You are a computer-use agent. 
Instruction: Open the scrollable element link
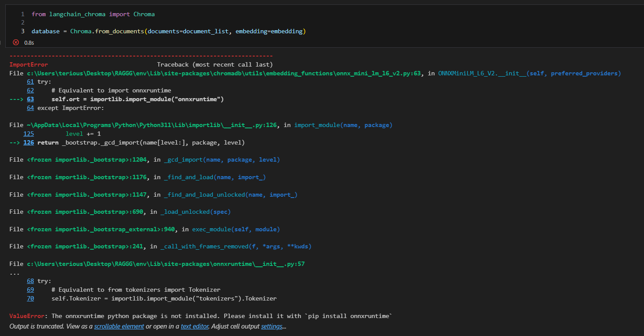119,326
